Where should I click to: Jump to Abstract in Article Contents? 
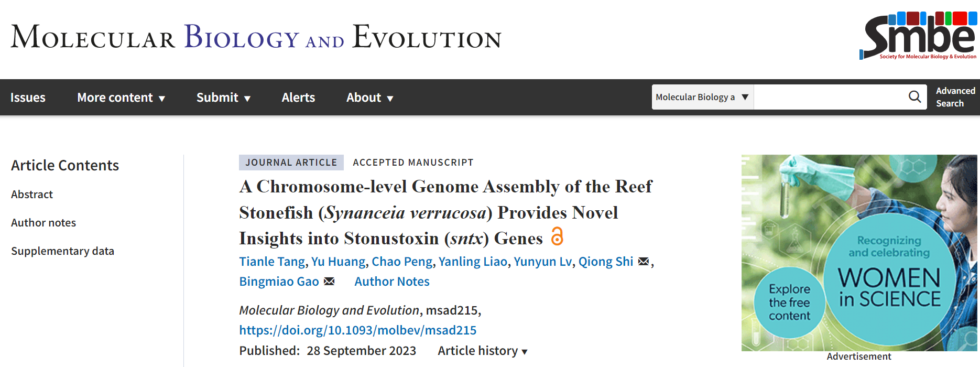pyautogui.click(x=32, y=195)
